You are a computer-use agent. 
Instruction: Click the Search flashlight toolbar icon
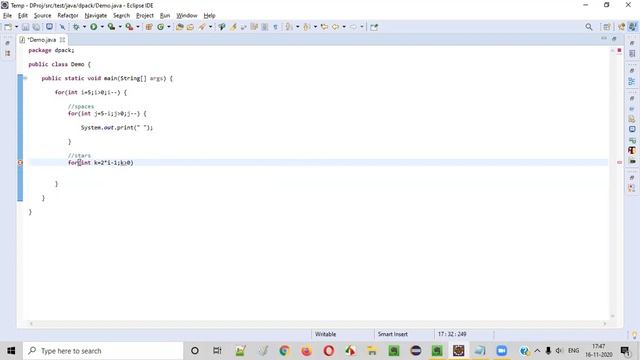pyautogui.click(x=202, y=27)
